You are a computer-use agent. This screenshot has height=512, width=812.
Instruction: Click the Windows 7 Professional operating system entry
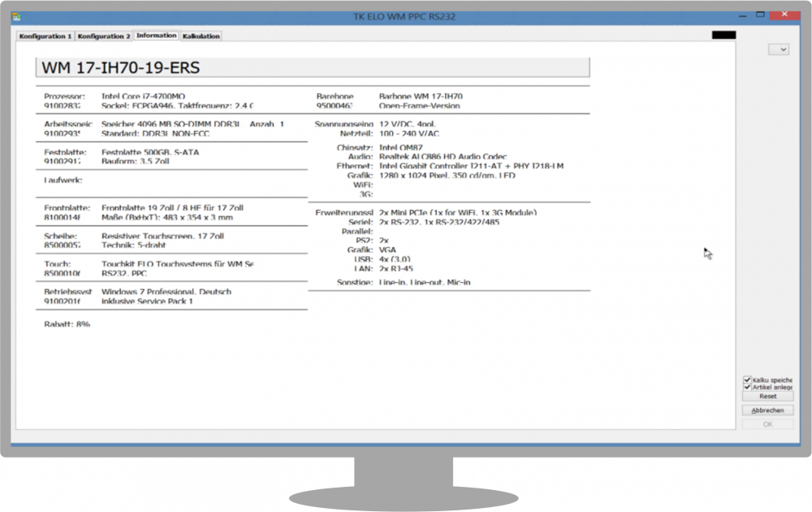point(166,292)
